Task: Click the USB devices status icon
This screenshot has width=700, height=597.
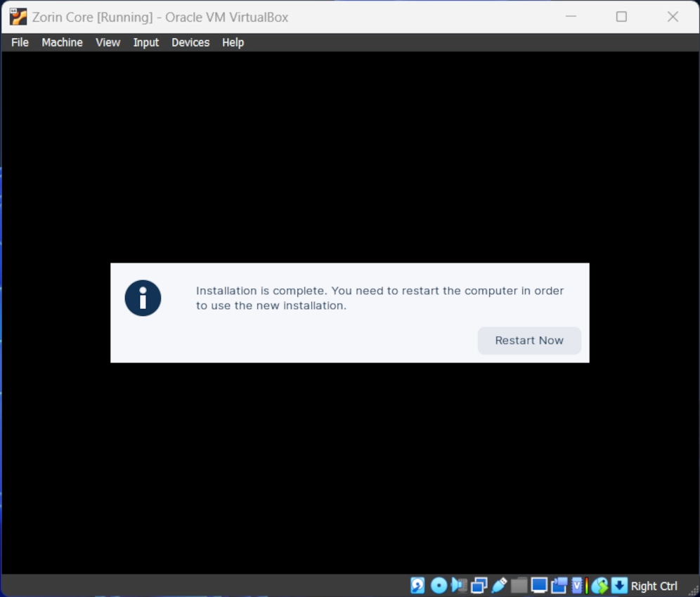Action: pyautogui.click(x=499, y=585)
